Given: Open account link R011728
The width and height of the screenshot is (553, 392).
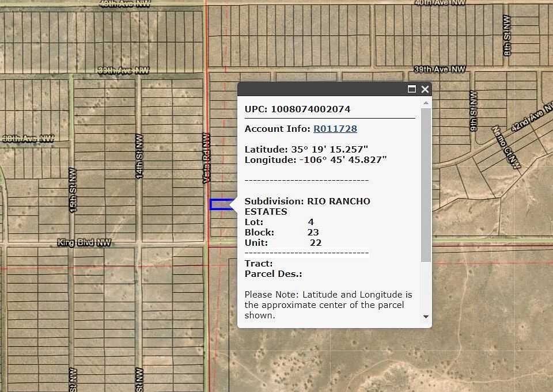Looking at the screenshot, I should [x=335, y=129].
